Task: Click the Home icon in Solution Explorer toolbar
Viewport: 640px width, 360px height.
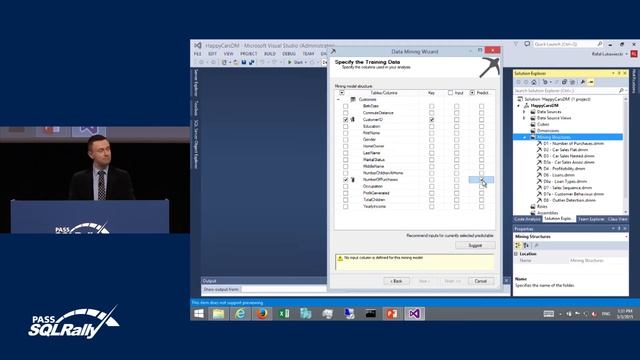Action: (534, 82)
